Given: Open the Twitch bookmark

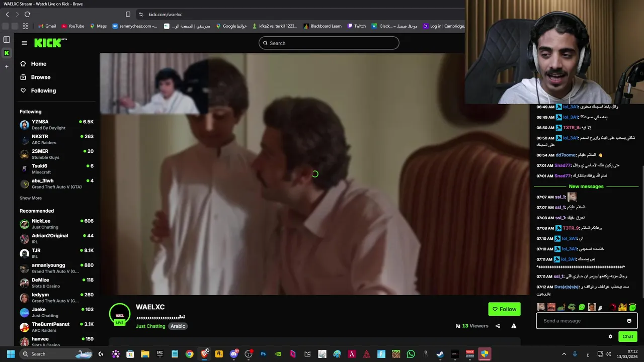Looking at the screenshot, I should pos(357,26).
